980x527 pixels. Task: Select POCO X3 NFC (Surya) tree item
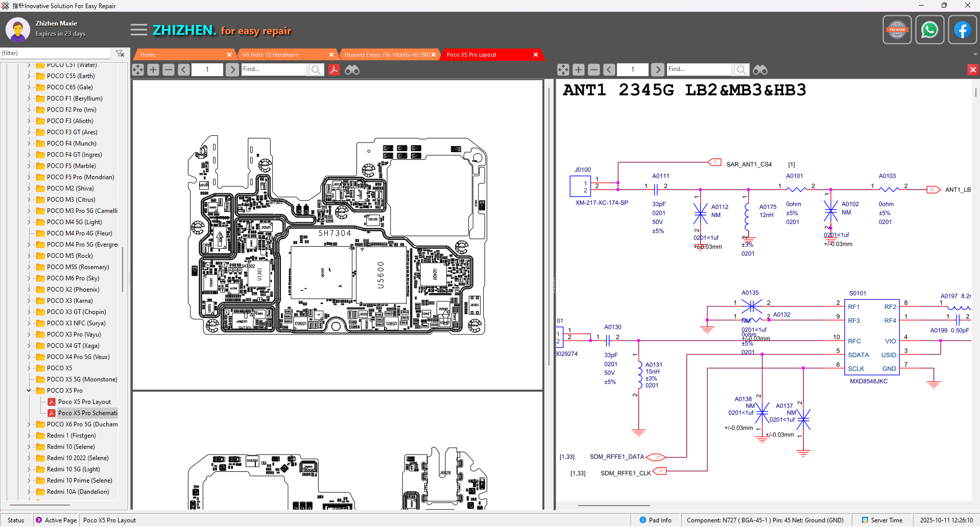(x=76, y=323)
